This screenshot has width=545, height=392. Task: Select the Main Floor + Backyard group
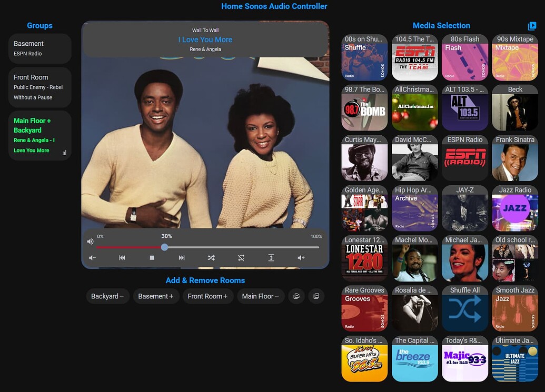pos(39,135)
